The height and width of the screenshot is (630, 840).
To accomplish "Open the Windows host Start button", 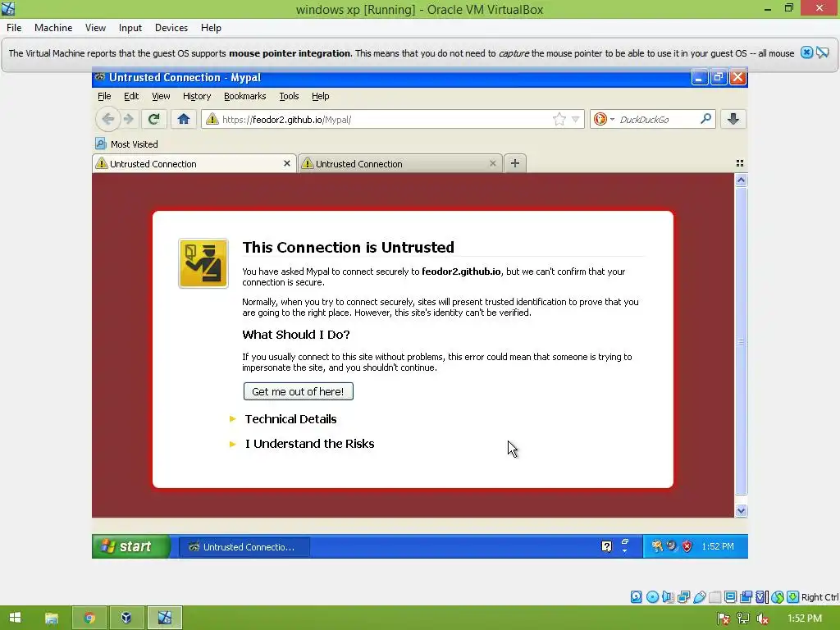I will click(x=15, y=618).
